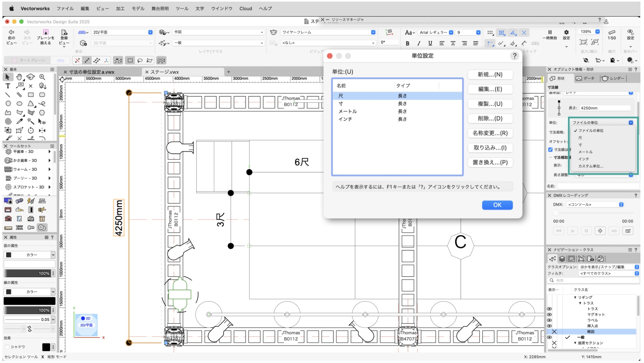This screenshot has height=363, width=644.
Task: Click OK in the 単位設定 dialog
Action: point(497,205)
